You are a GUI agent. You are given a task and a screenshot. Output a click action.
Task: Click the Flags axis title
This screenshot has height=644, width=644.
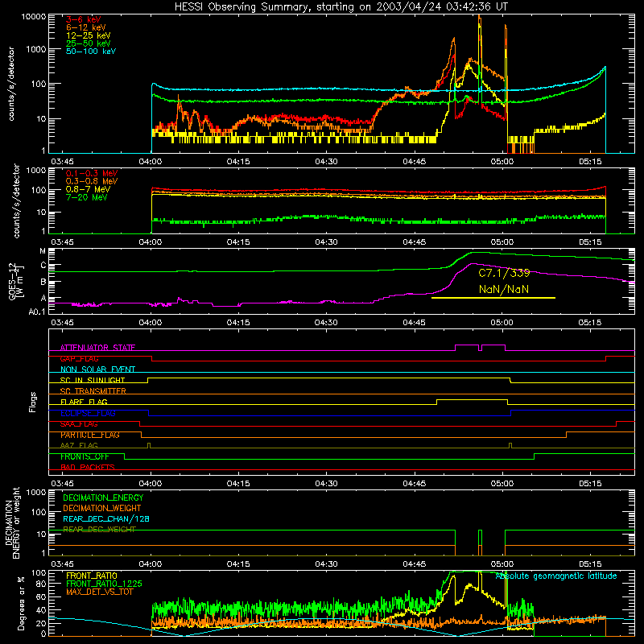coord(33,402)
